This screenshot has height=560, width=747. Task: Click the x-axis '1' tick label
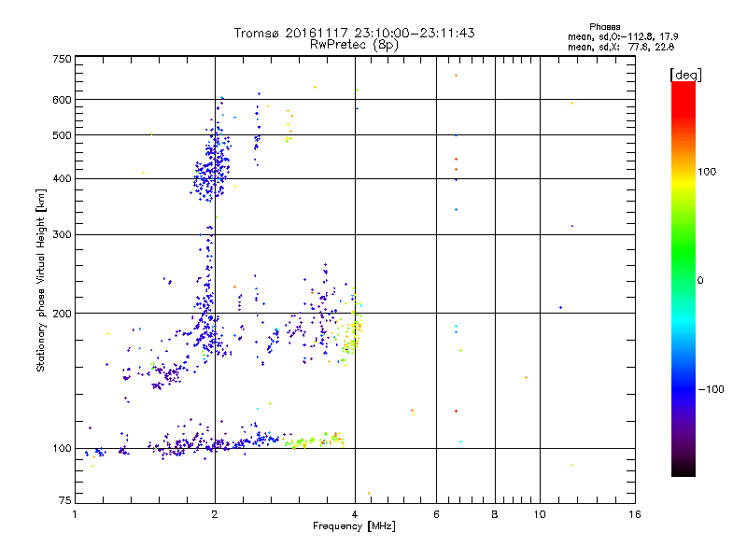pos(75,514)
